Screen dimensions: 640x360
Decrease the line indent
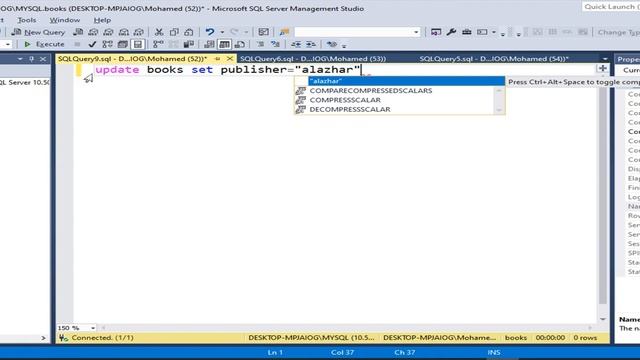coord(296,44)
